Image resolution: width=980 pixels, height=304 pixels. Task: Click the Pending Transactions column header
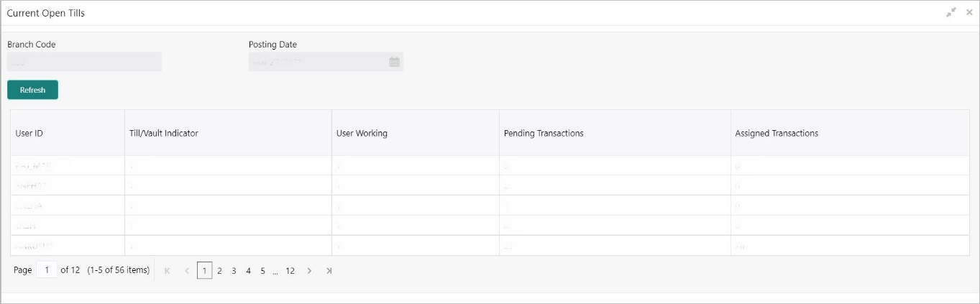544,133
